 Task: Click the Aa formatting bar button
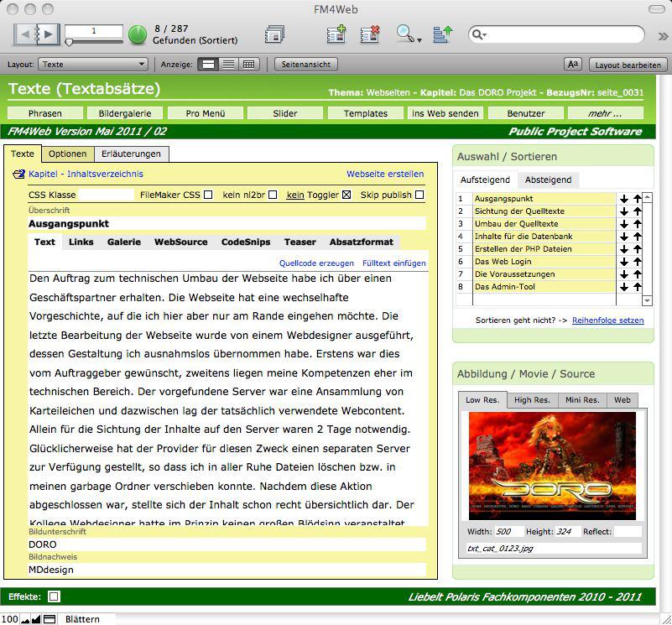pyautogui.click(x=573, y=65)
